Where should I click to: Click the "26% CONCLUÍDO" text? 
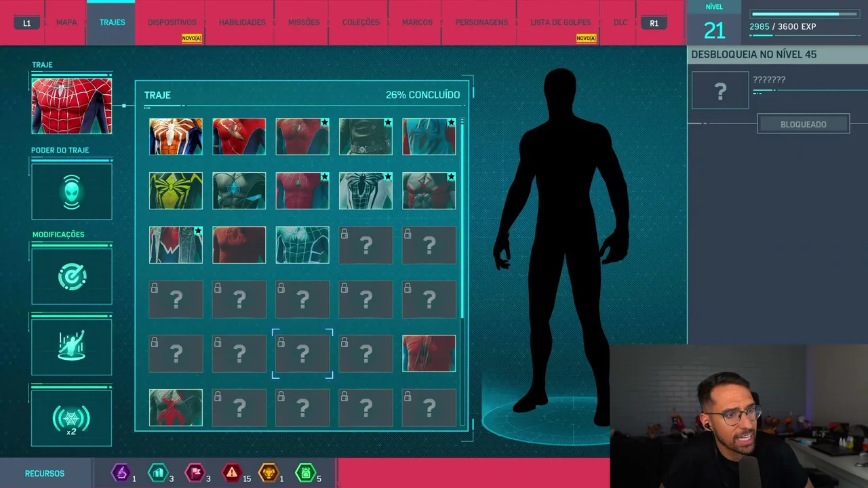[422, 95]
